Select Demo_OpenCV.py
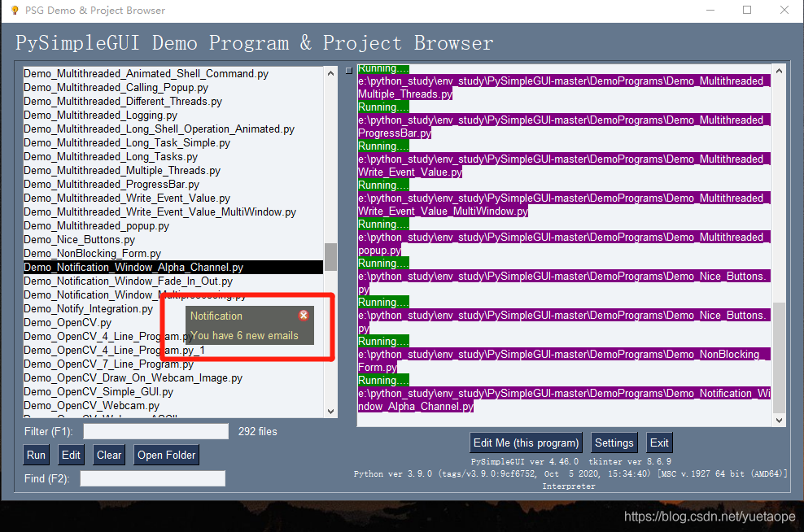804x532 pixels. (x=68, y=323)
